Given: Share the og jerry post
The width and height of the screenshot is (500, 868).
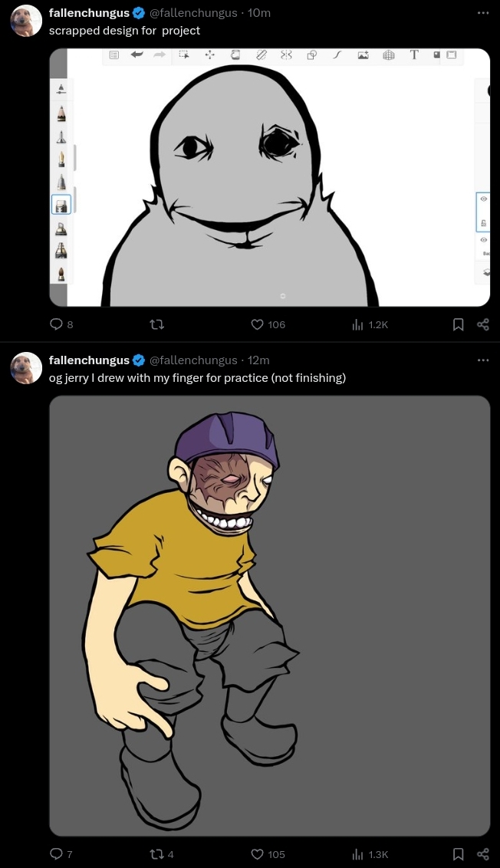Looking at the screenshot, I should click(x=482, y=854).
